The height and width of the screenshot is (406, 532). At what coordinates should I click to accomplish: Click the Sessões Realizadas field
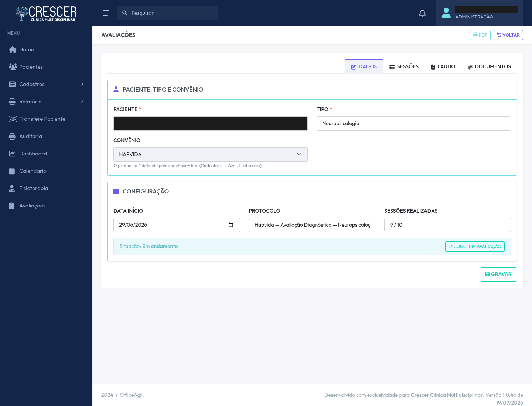[x=447, y=225]
